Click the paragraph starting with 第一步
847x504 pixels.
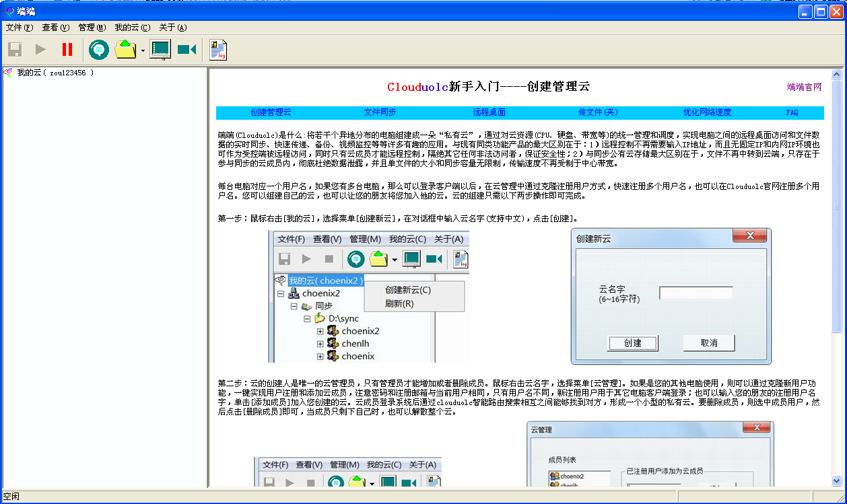(398, 219)
